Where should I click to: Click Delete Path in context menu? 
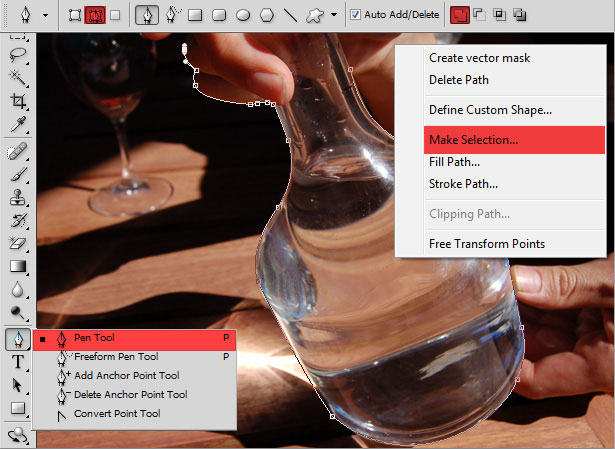point(459,80)
